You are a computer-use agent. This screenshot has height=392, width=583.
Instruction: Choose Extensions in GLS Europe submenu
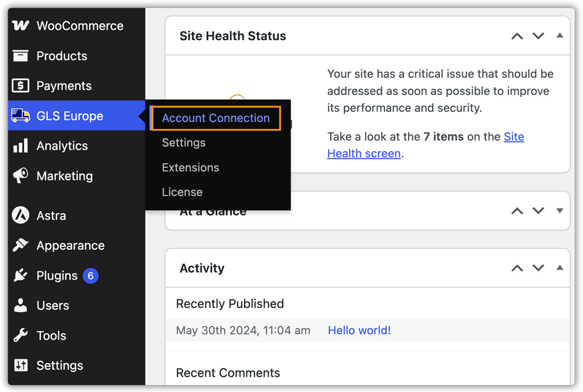pyautogui.click(x=191, y=168)
